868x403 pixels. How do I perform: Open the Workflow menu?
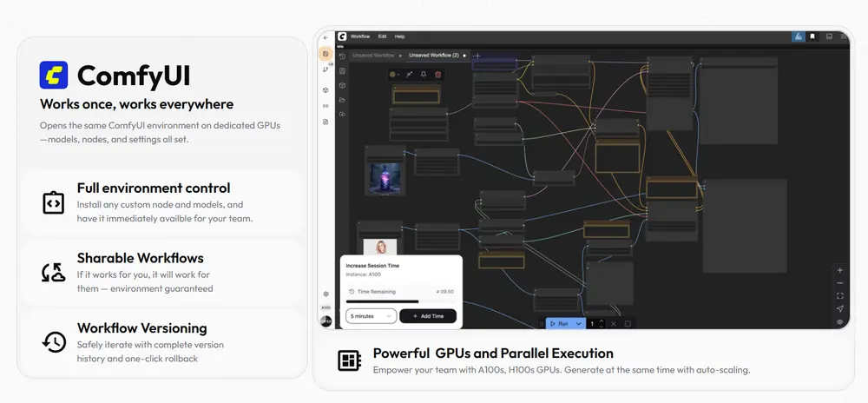click(360, 36)
